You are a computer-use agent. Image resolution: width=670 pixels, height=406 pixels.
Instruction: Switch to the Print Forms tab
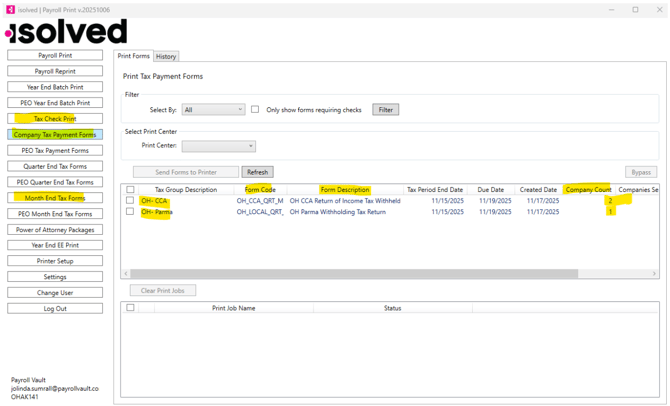pyautogui.click(x=133, y=56)
